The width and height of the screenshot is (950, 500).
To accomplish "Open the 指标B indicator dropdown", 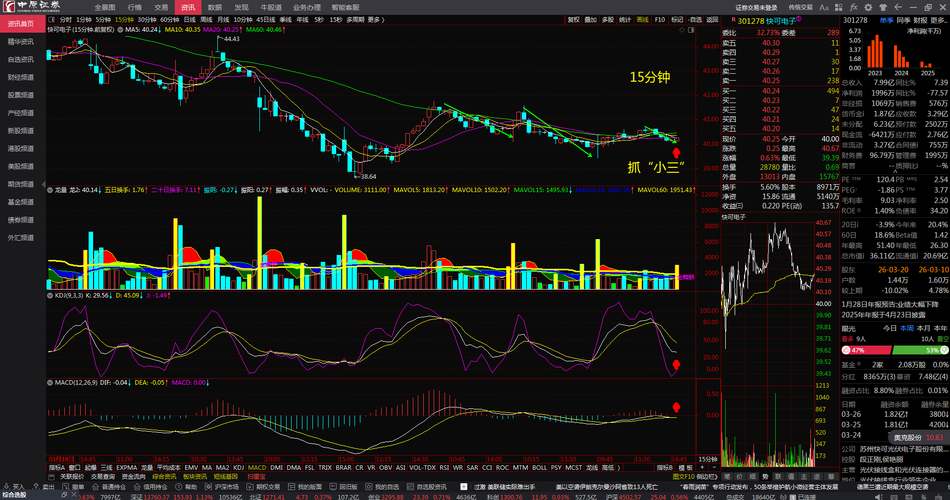I will click(665, 467).
